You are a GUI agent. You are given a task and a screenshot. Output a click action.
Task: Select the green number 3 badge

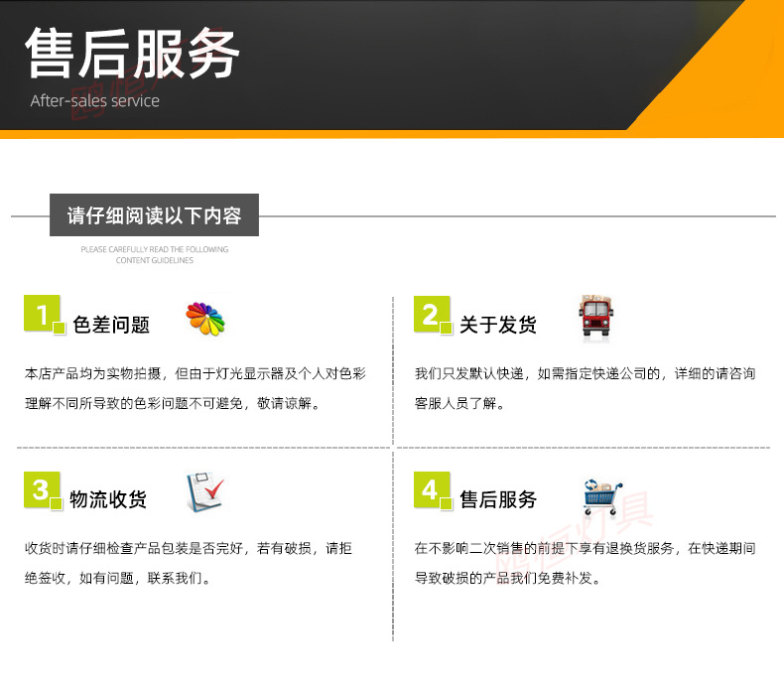click(x=41, y=489)
